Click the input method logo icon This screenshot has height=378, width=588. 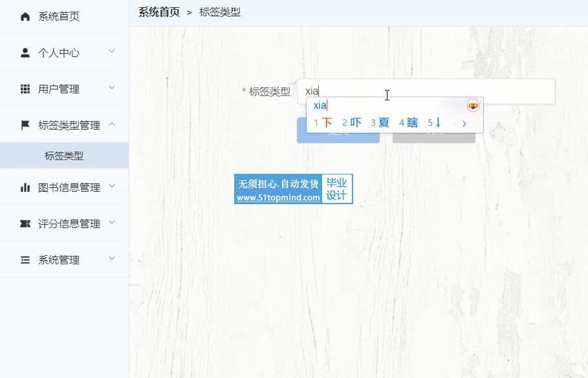tap(473, 105)
